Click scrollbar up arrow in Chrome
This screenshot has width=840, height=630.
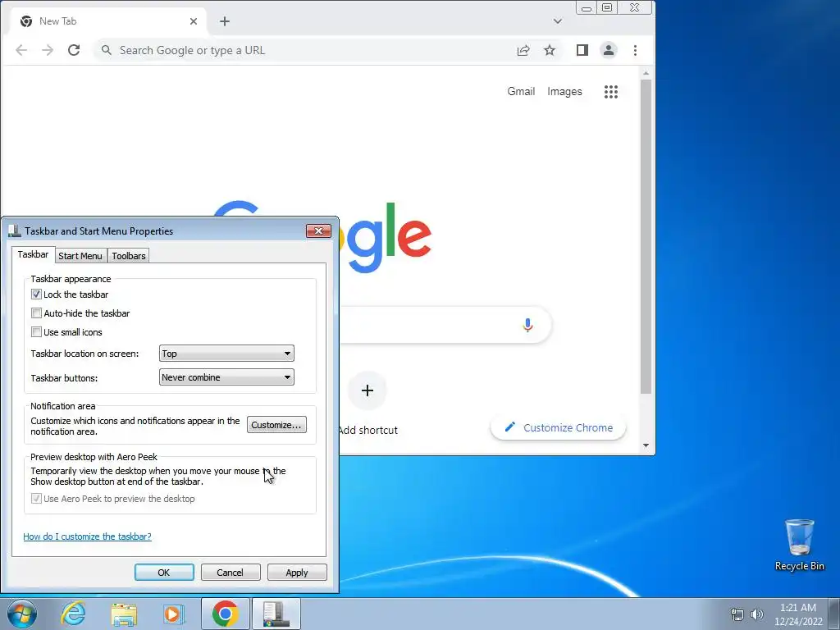coord(646,73)
